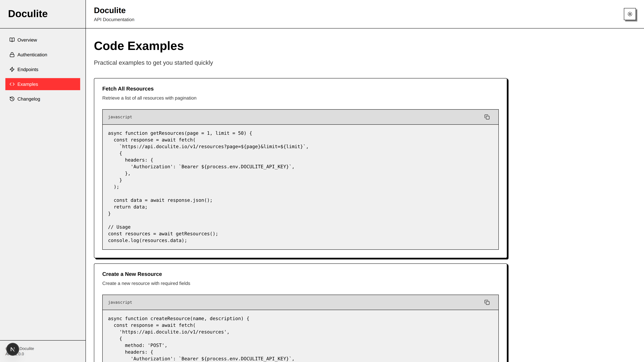The image size is (644, 362).
Task: Open the Changelog page
Action: [29, 99]
